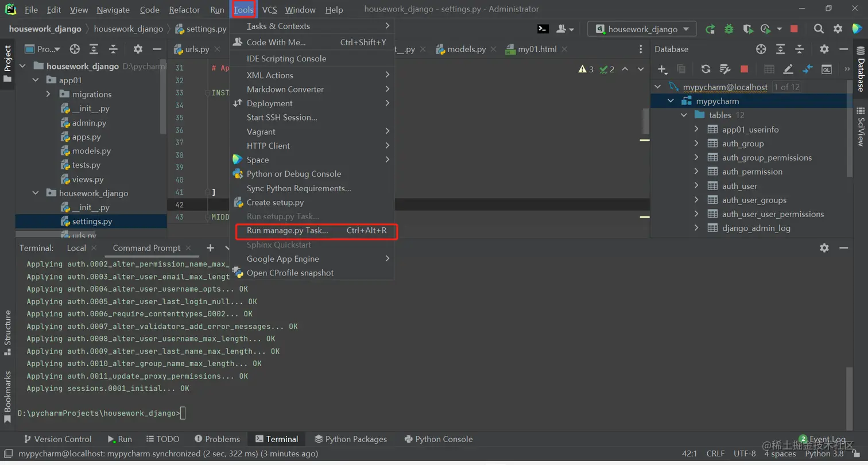This screenshot has height=465, width=868.
Task: Open the Version Control tool window
Action: coord(57,439)
